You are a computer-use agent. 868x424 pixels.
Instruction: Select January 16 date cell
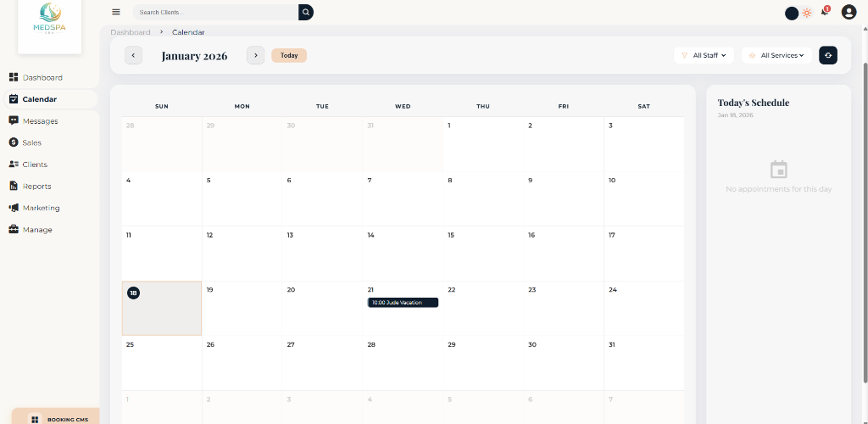564,254
